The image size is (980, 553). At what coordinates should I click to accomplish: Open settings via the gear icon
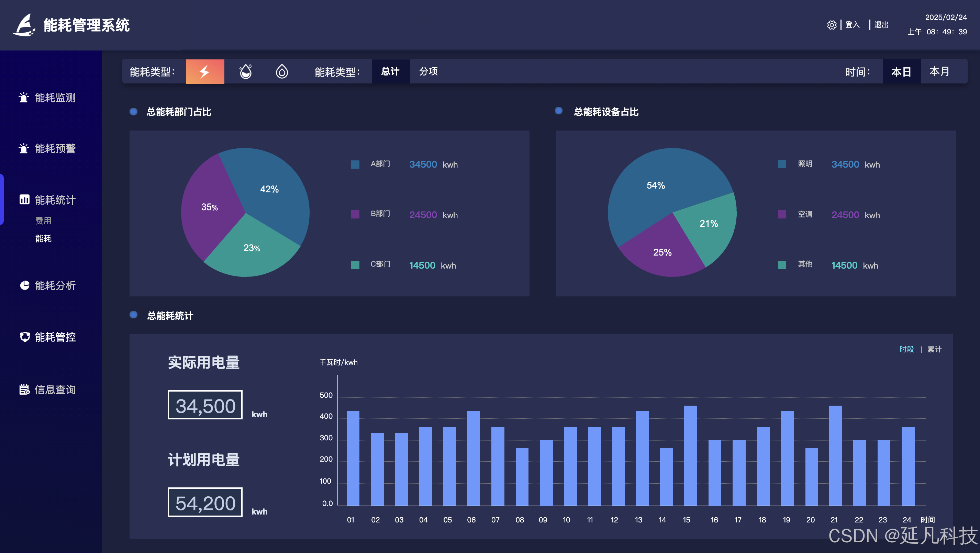tap(831, 25)
